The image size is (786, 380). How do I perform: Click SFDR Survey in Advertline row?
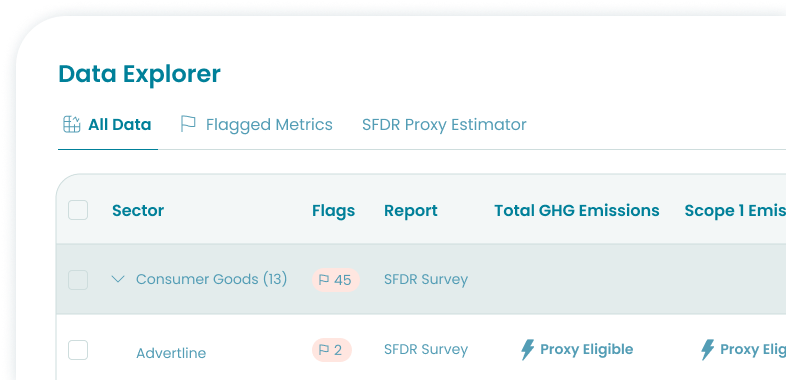pos(426,349)
